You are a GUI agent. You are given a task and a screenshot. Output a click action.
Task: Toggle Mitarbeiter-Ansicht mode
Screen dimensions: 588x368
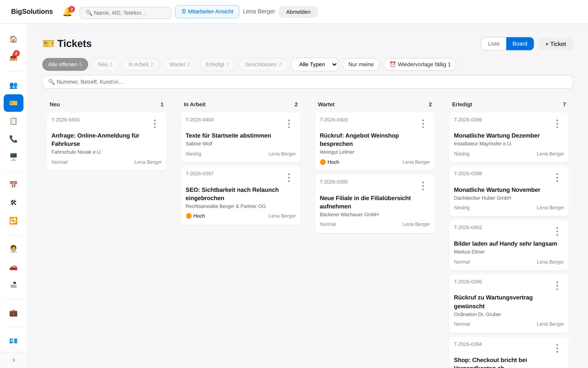[207, 12]
